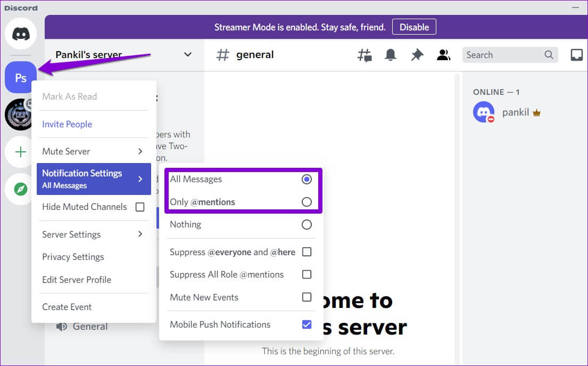This screenshot has width=588, height=366.
Task: Minimize the Discord window
Action: click(576, 7)
